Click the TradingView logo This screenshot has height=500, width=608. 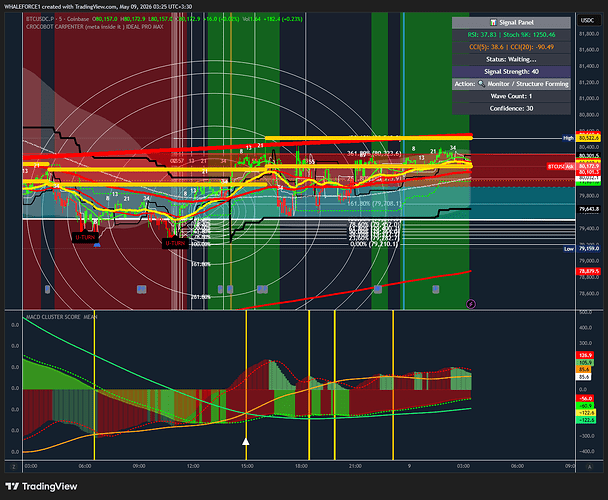[41, 486]
